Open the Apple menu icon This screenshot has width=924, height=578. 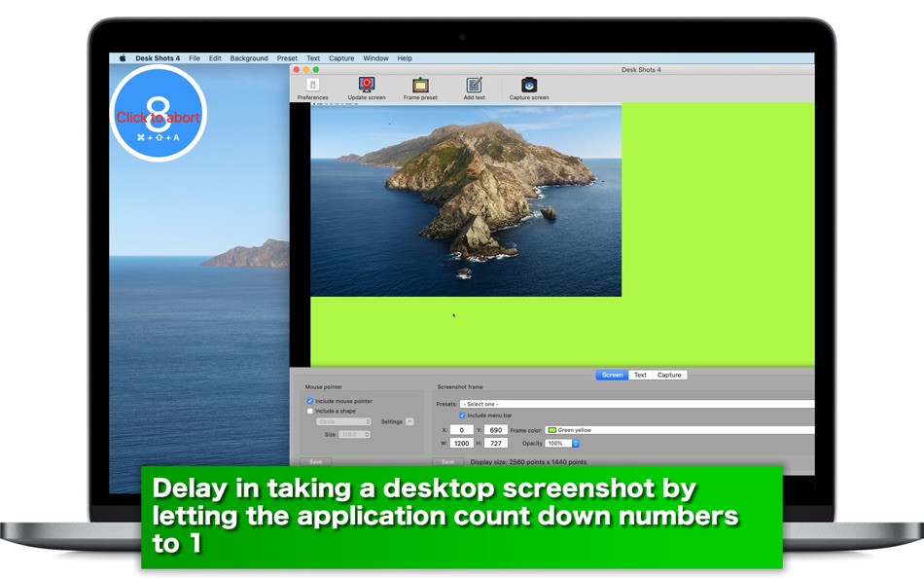(123, 58)
